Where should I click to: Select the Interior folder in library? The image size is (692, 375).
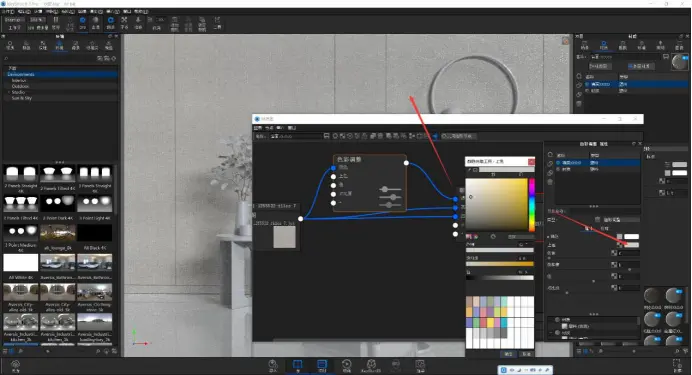click(19, 80)
